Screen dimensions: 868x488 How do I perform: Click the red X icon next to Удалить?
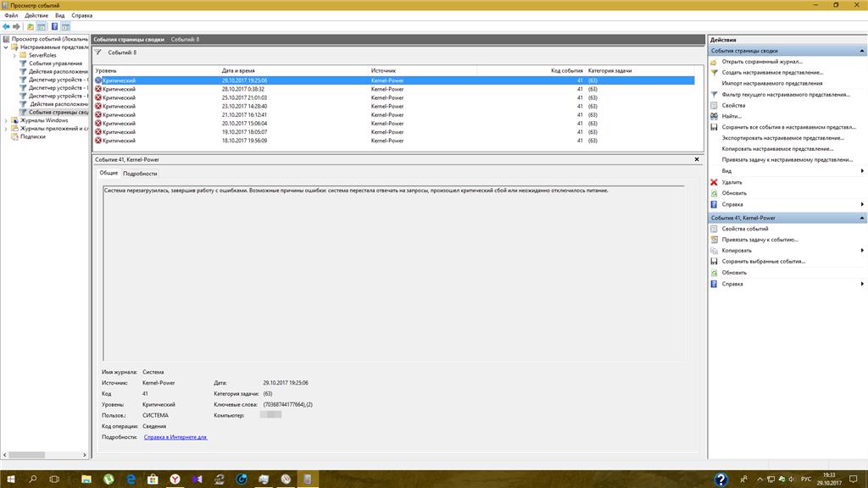click(714, 182)
